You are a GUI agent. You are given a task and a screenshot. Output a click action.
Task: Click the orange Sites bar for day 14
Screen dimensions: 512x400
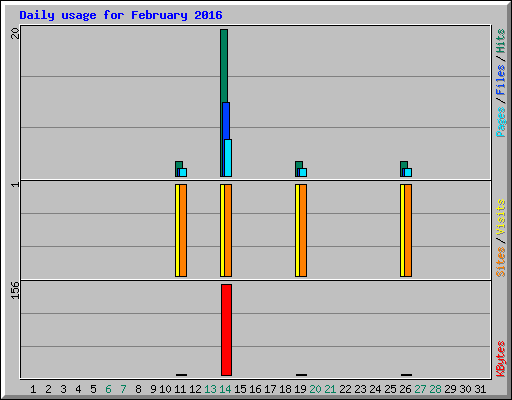point(228,230)
